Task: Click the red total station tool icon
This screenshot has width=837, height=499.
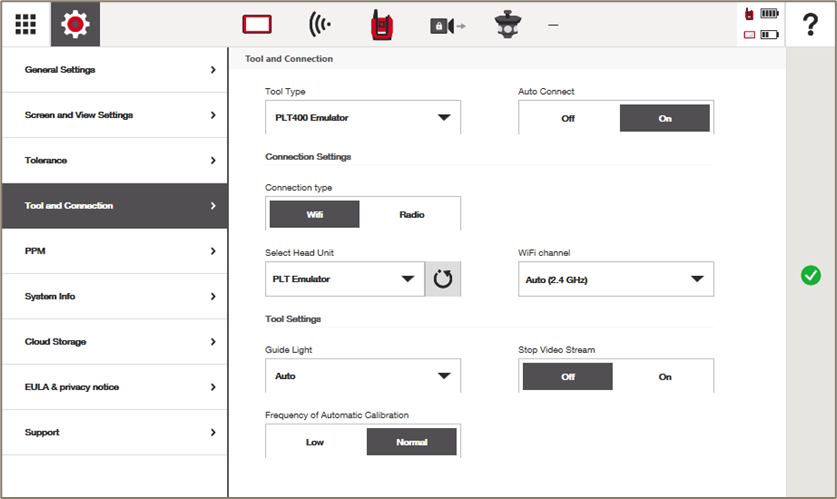Action: (x=381, y=25)
